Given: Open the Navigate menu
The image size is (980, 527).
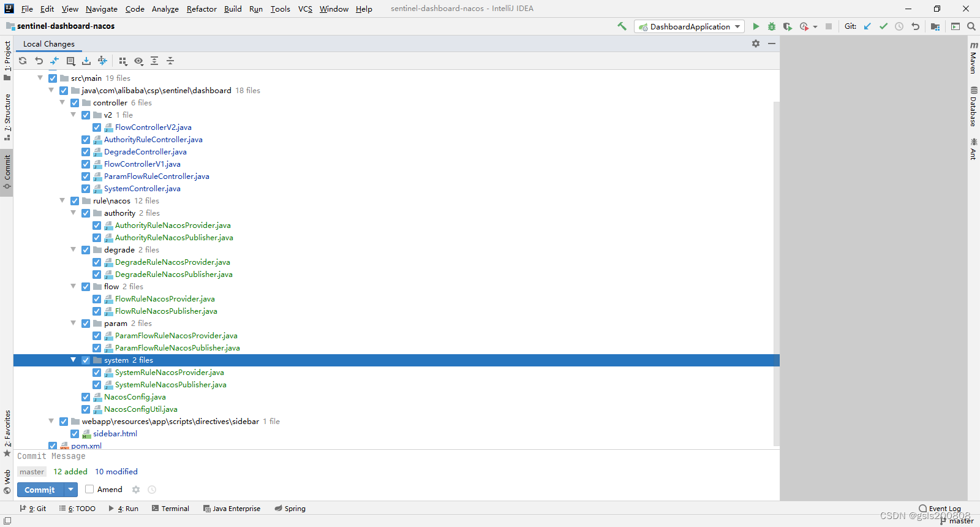Looking at the screenshot, I should (102, 9).
